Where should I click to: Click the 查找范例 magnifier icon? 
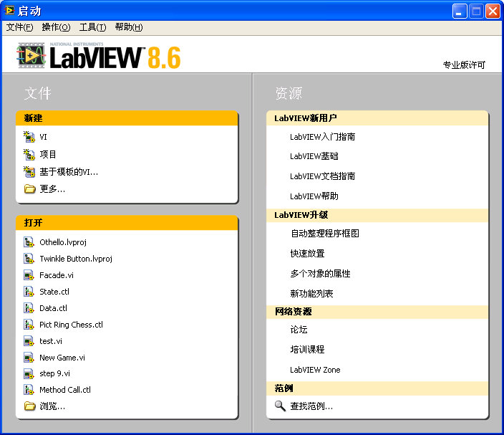(x=280, y=406)
